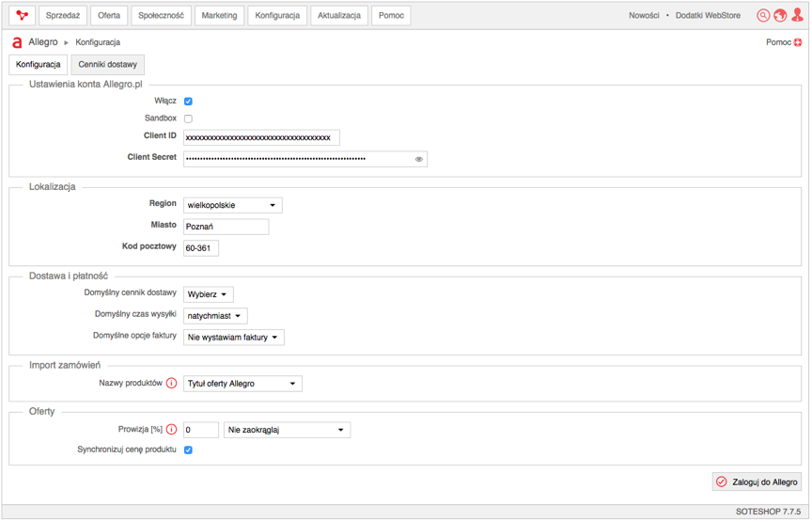Open the Nowości link
This screenshot has width=812, height=521.
644,16
